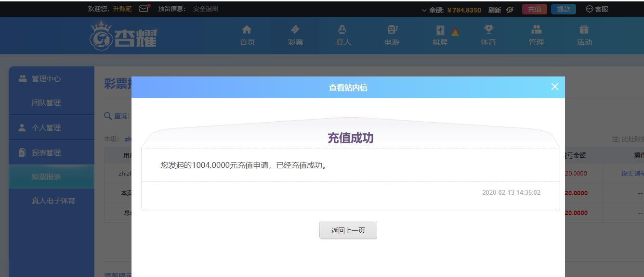Click the group 管理 icon in navbar
Screen dimensions: 644x277
pyautogui.click(x=536, y=30)
